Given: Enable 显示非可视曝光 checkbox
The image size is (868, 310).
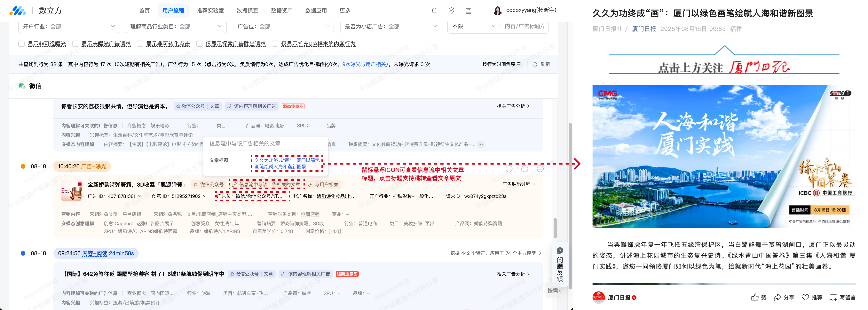Looking at the screenshot, I should 22,44.
